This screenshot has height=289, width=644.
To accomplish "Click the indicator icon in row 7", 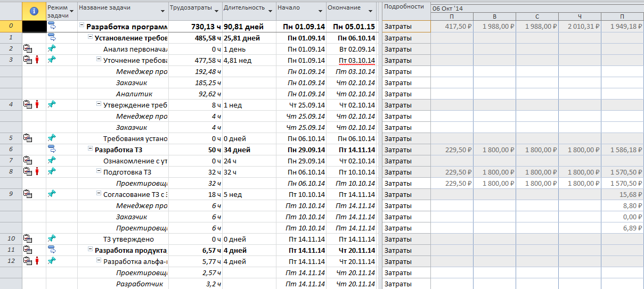I will coord(28,161).
